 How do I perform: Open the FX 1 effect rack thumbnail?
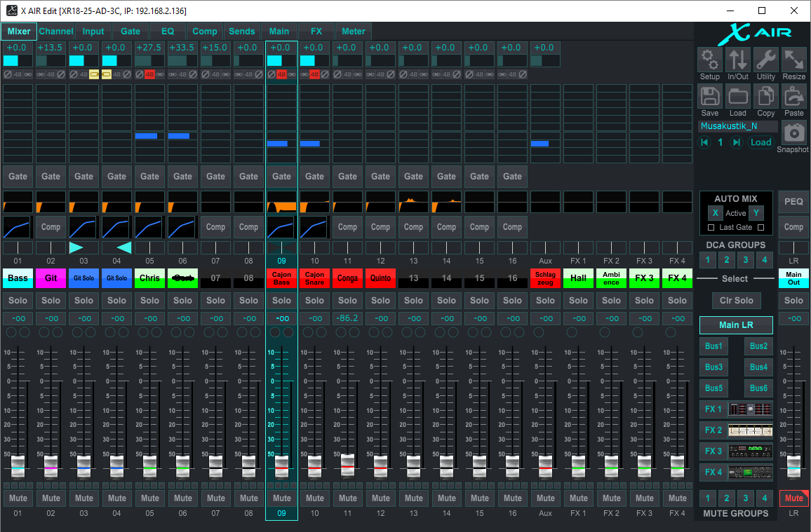pyautogui.click(x=750, y=409)
